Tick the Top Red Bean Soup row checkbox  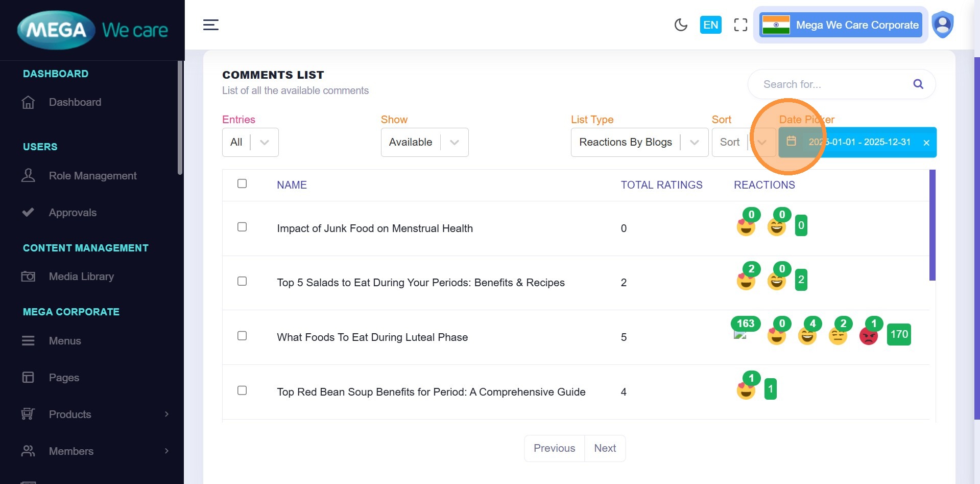tap(242, 390)
